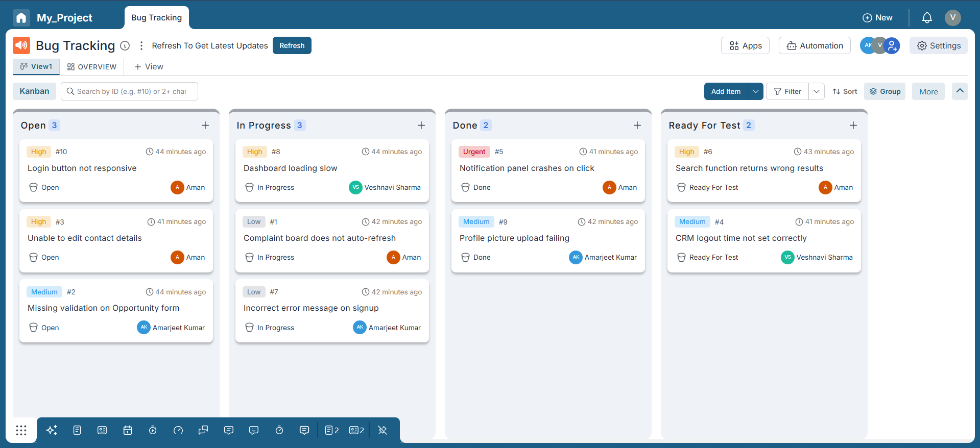The image size is (980, 448).
Task: Select the Bug Tracking top tab
Action: [x=157, y=18]
